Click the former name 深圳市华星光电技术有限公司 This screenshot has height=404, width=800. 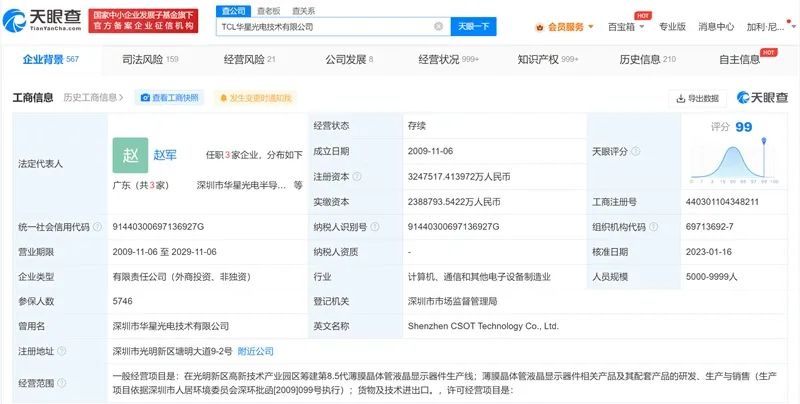pyautogui.click(x=170, y=326)
